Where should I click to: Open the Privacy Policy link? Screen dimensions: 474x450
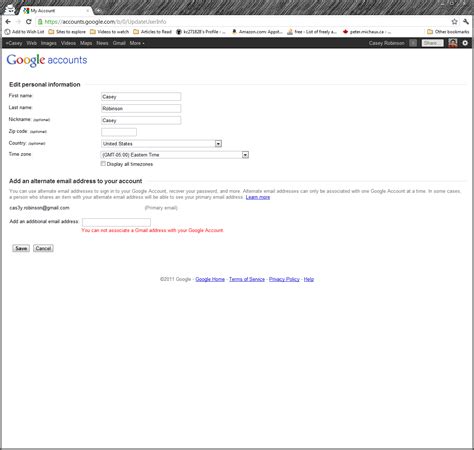(x=284, y=279)
